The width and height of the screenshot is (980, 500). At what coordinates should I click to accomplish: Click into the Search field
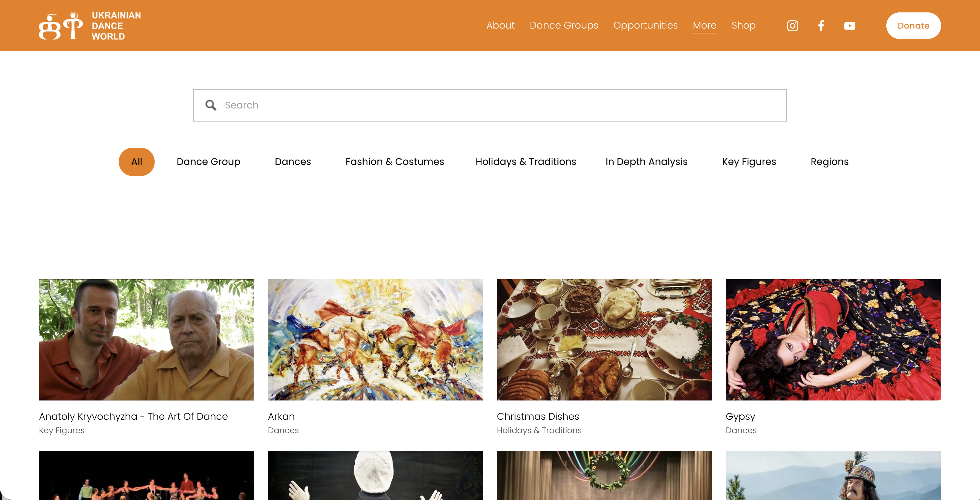point(490,105)
